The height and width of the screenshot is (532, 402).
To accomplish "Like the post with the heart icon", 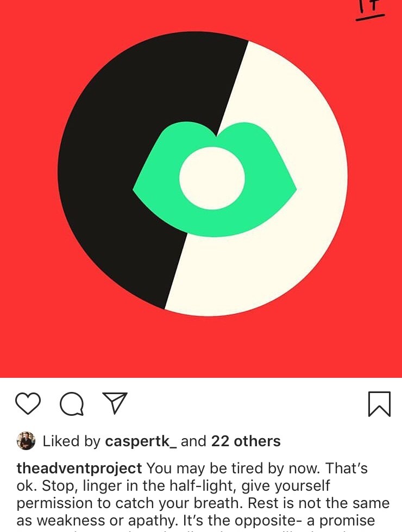I will click(28, 403).
